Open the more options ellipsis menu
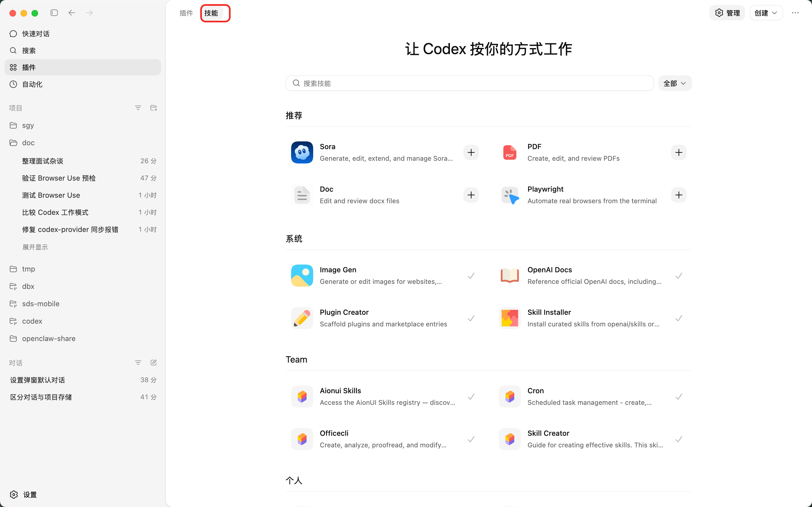Screen dimensions: 812x507 click(795, 13)
